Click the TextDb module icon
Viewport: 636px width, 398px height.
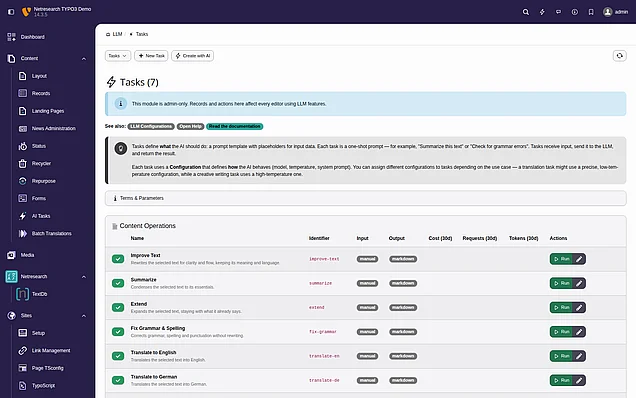22,294
